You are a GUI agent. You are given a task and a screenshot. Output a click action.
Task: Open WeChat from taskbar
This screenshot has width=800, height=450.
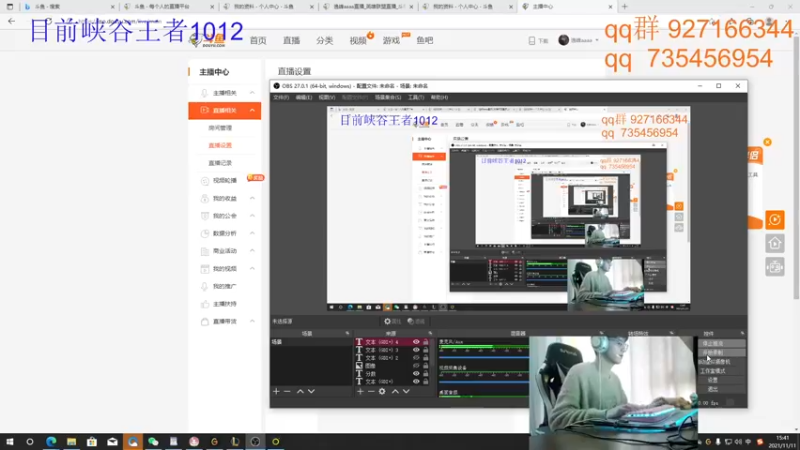(153, 441)
